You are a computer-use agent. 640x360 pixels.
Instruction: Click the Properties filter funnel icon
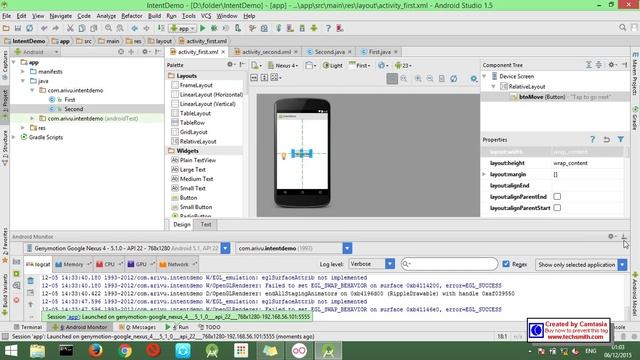[x=621, y=140]
